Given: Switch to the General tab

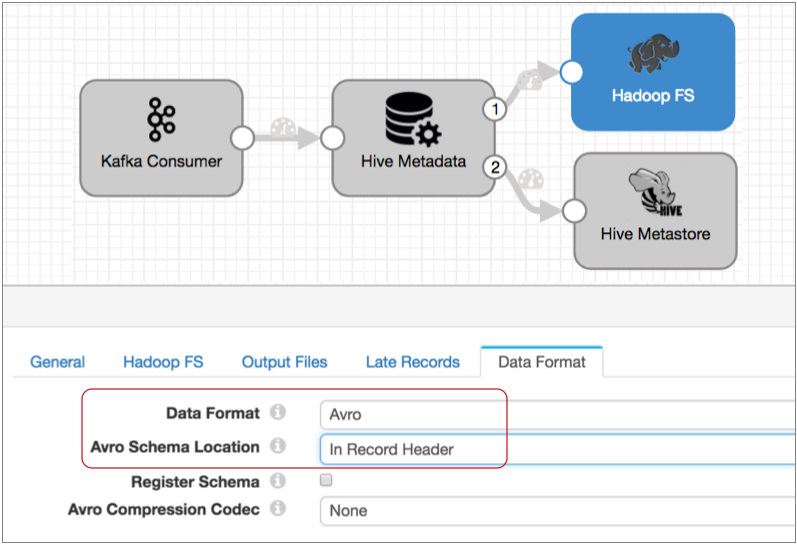Looking at the screenshot, I should tap(57, 362).
